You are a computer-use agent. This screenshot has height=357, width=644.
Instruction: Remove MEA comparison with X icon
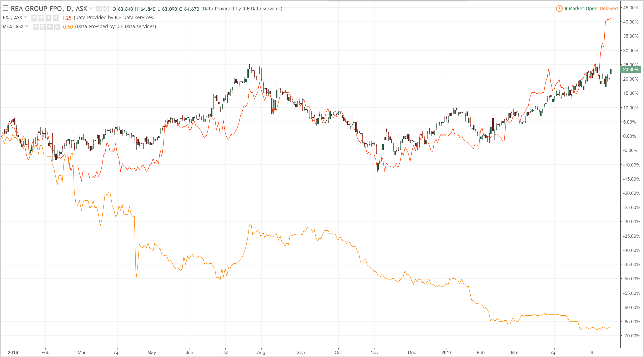pyautogui.click(x=57, y=27)
